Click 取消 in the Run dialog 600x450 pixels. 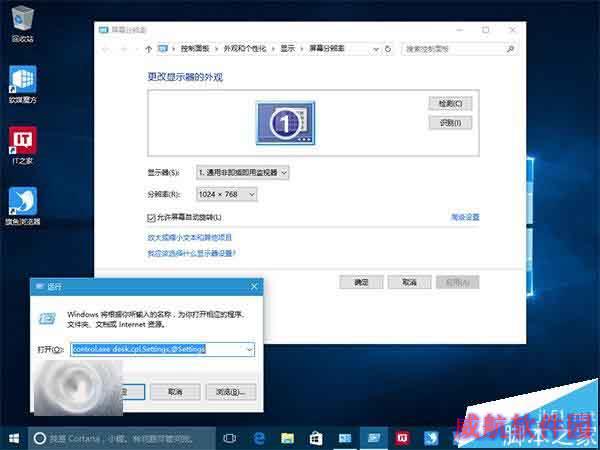tap(175, 392)
